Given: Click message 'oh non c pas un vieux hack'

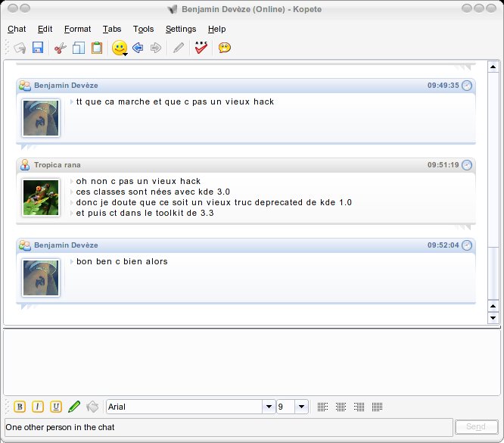Looking at the screenshot, I should click(x=138, y=181).
